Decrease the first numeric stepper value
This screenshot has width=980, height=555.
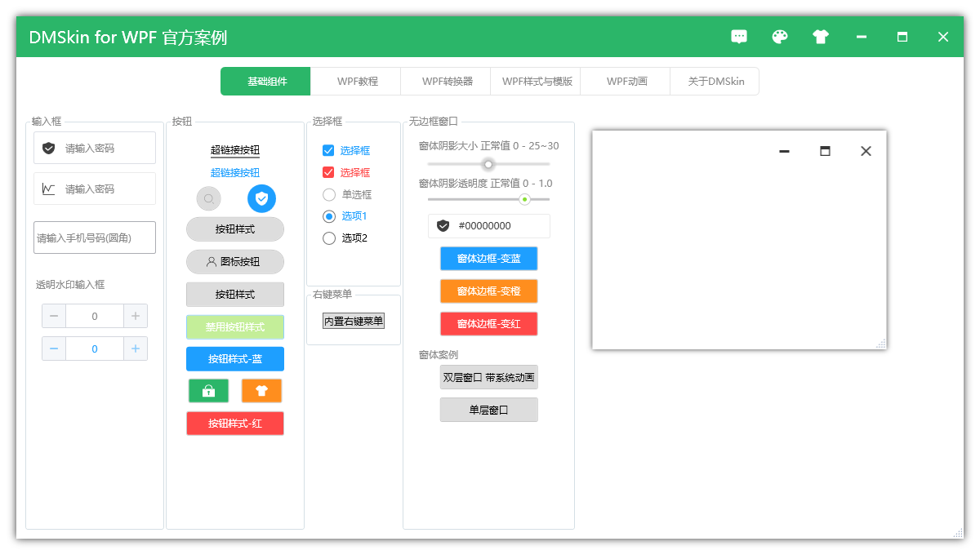click(54, 316)
